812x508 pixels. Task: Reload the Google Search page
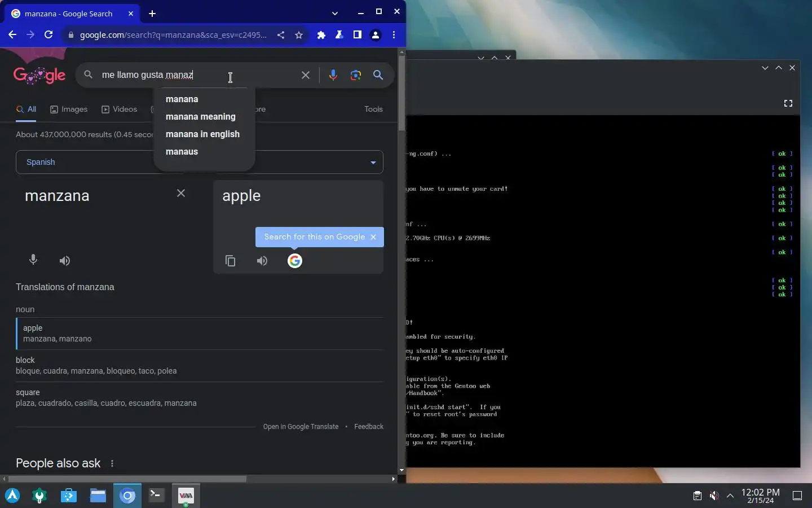click(x=48, y=35)
